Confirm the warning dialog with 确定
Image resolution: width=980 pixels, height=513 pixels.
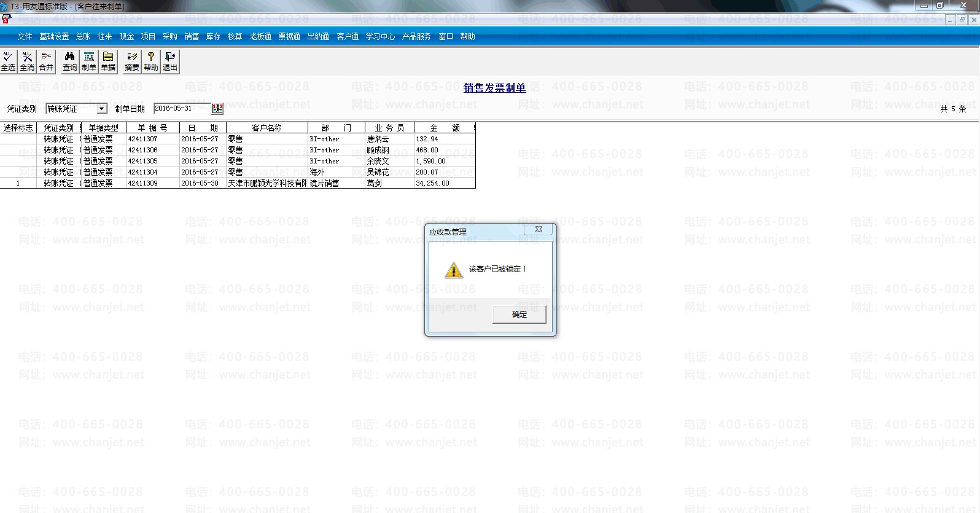point(519,315)
